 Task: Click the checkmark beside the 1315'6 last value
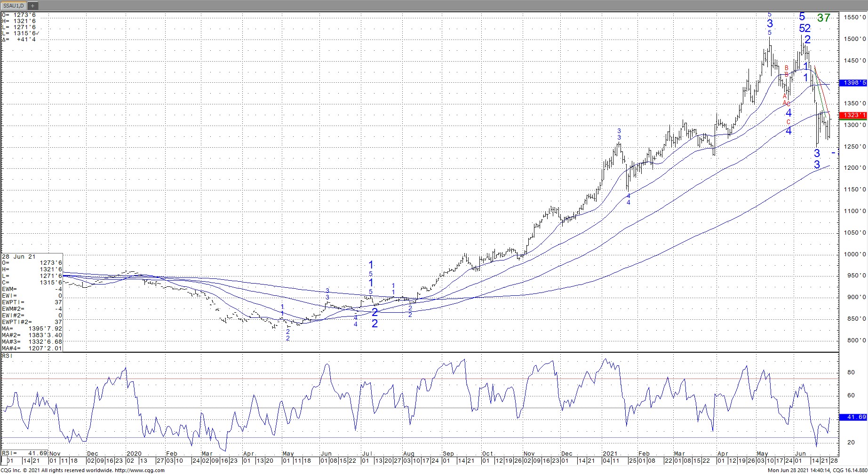click(x=38, y=33)
